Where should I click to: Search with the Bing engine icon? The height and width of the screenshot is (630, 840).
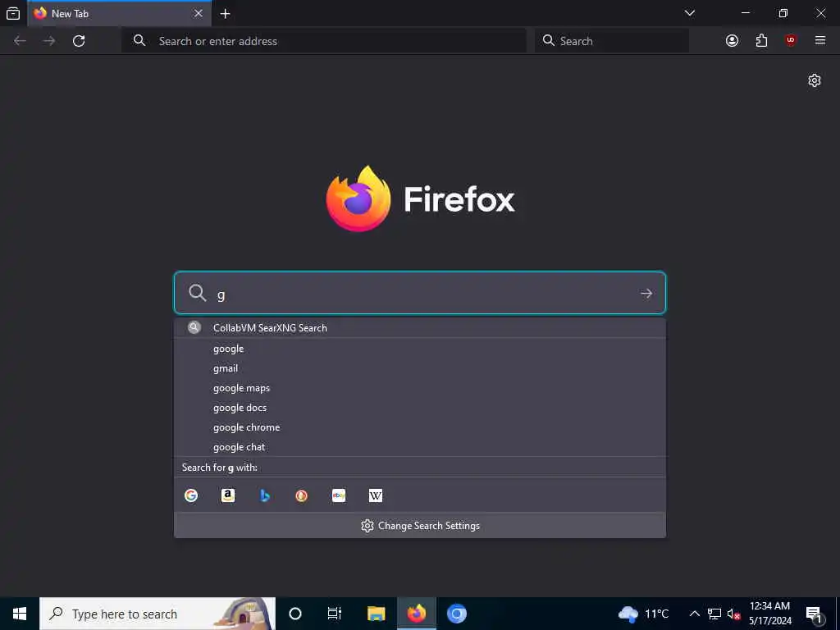tap(265, 495)
